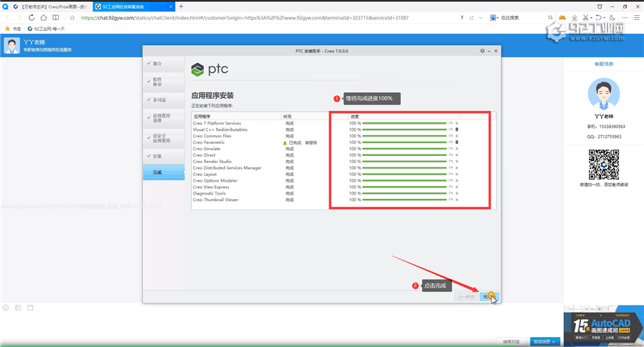This screenshot has height=347, width=644.
Task: Open a new browser tab with plus
Action: coord(181,6)
